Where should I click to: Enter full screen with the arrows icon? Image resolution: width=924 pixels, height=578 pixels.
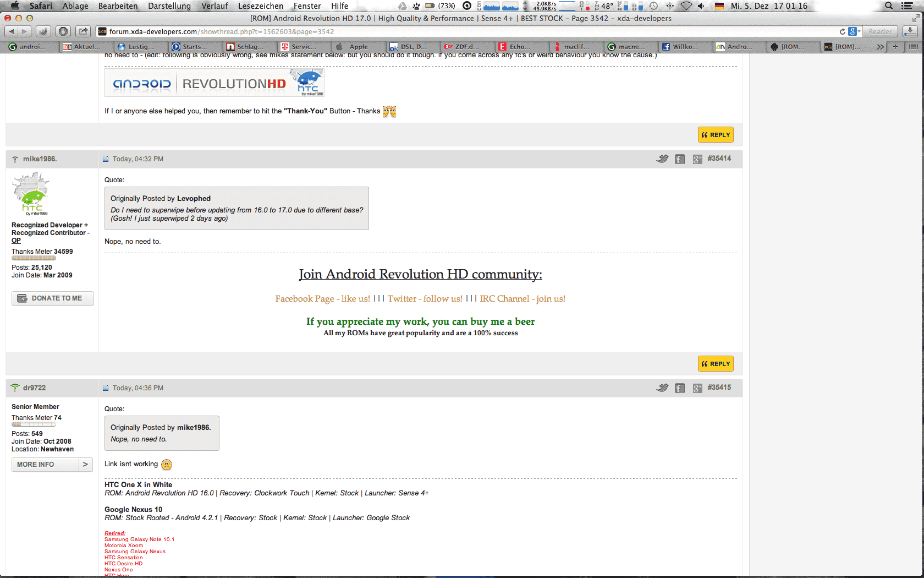(x=916, y=18)
